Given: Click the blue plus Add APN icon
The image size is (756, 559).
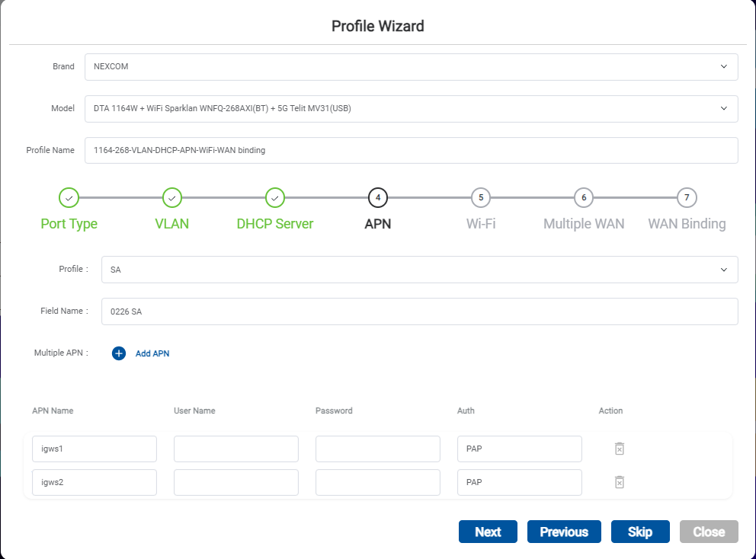Looking at the screenshot, I should point(119,353).
